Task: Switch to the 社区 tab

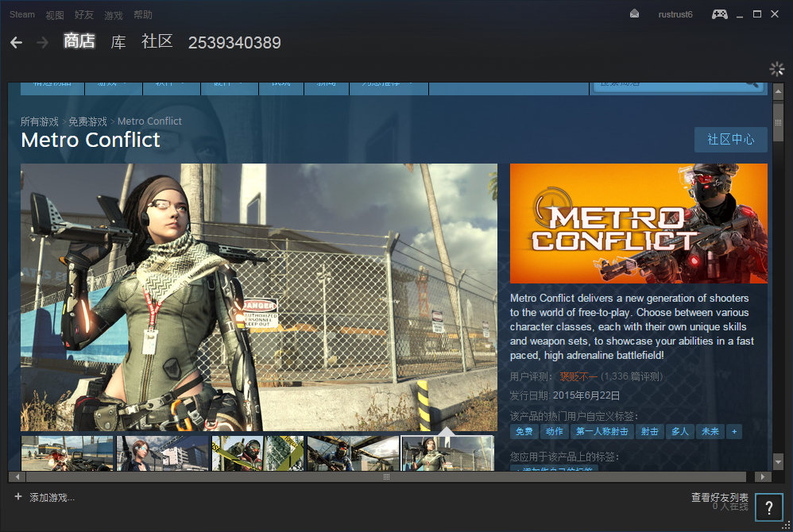Action: tap(157, 41)
